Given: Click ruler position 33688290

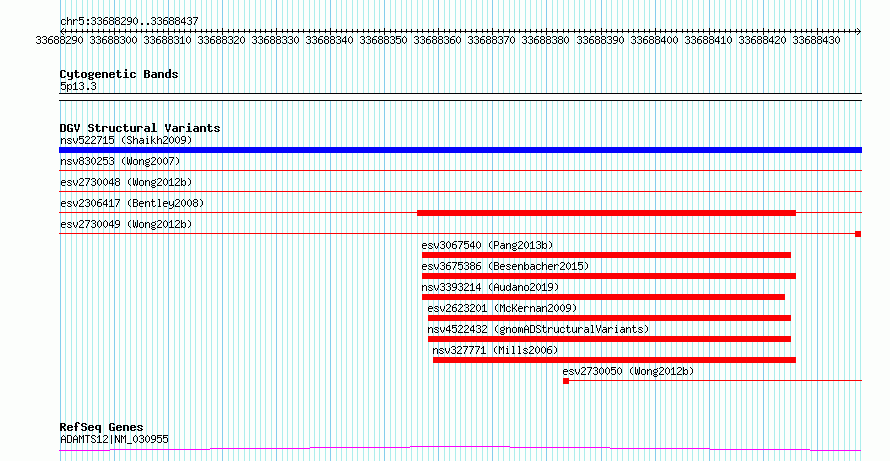Looking at the screenshot, I should pos(60,41).
